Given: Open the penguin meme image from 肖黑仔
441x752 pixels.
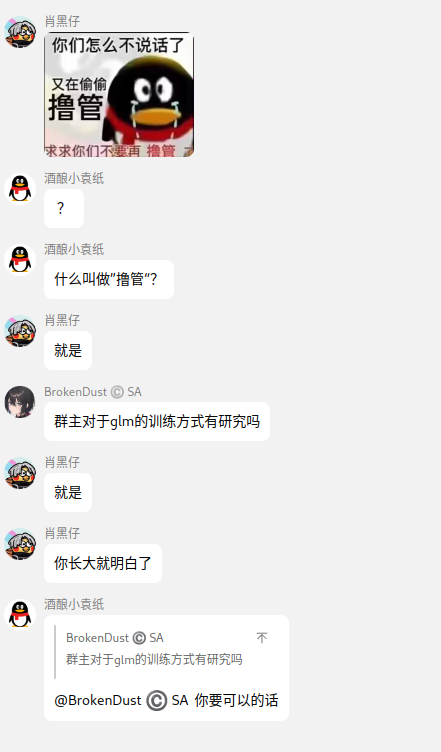Looking at the screenshot, I should tap(119, 94).
